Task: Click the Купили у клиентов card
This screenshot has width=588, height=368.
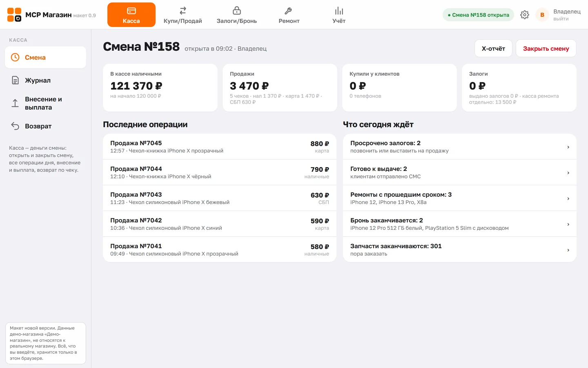Action: click(x=399, y=88)
